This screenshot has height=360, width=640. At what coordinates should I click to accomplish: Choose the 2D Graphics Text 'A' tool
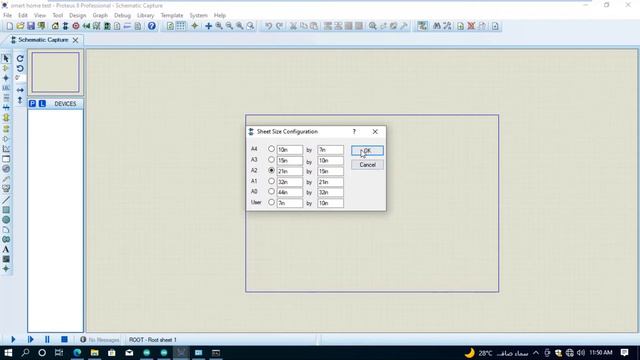6,249
